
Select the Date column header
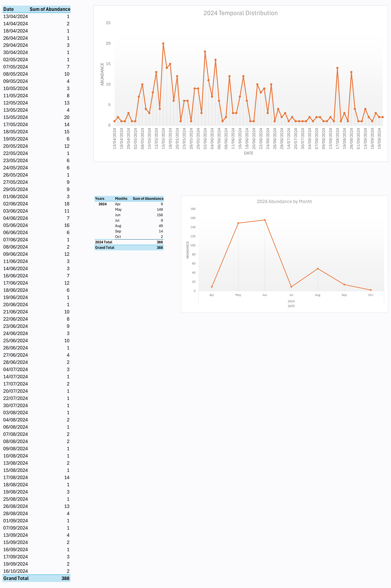[8, 9]
